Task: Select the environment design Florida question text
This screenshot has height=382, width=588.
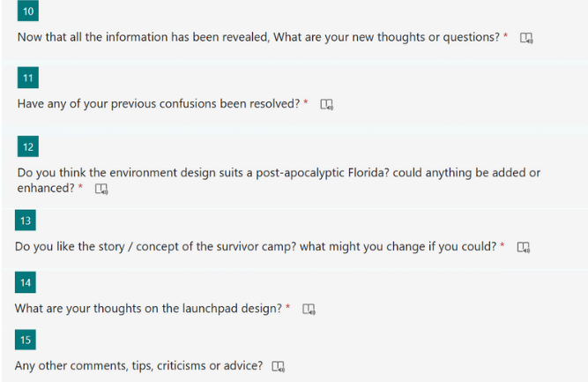Action: (279, 180)
